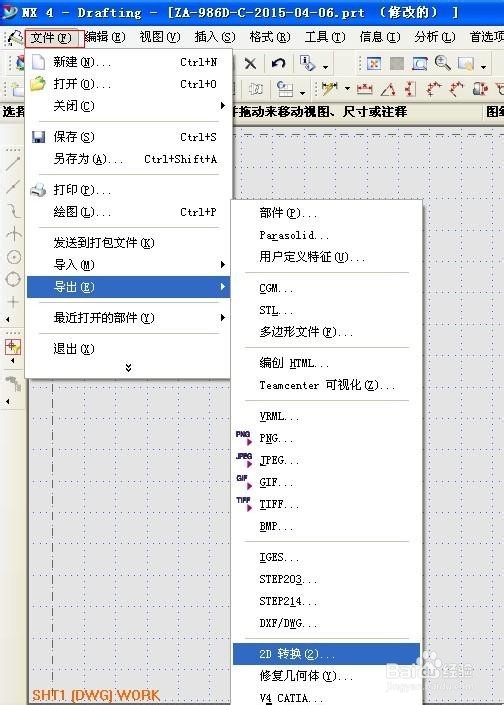Expand the 导出(E) submenu
504x705 pixels.
129,287
